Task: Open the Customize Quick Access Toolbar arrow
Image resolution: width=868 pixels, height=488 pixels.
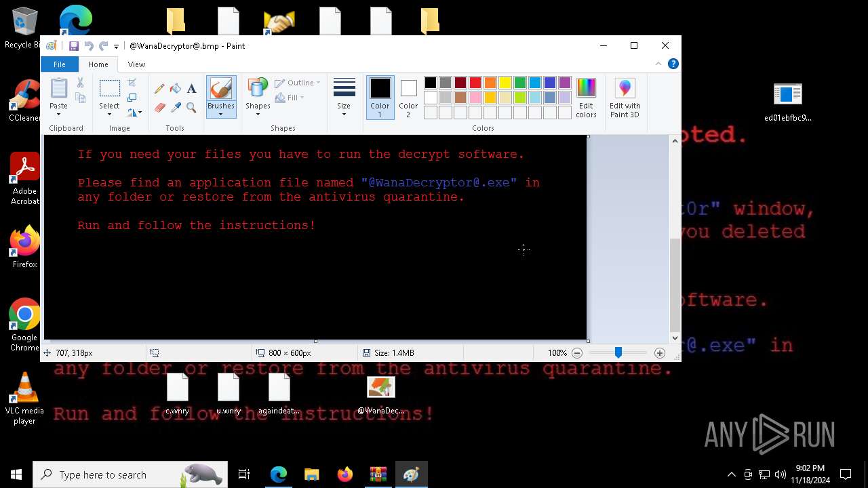Action: click(x=116, y=46)
